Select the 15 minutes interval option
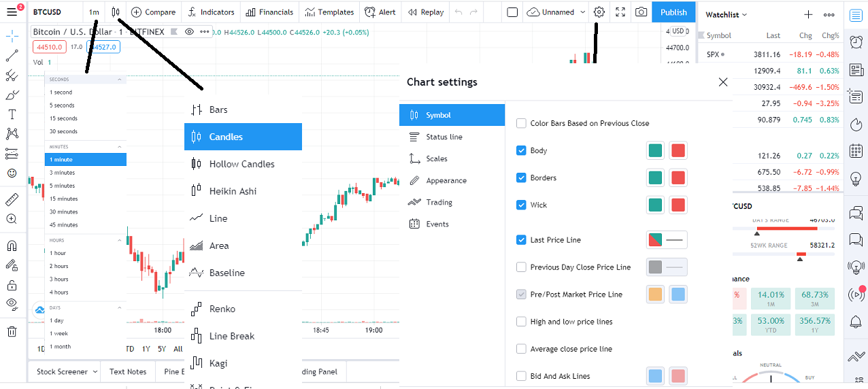The height and width of the screenshot is (389, 868). tap(64, 199)
